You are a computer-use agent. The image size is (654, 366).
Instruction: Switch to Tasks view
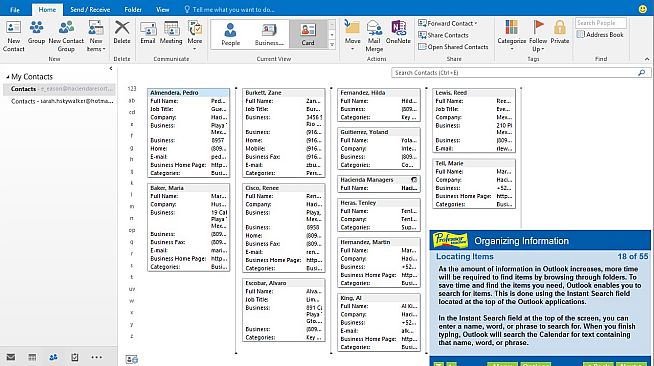click(75, 357)
